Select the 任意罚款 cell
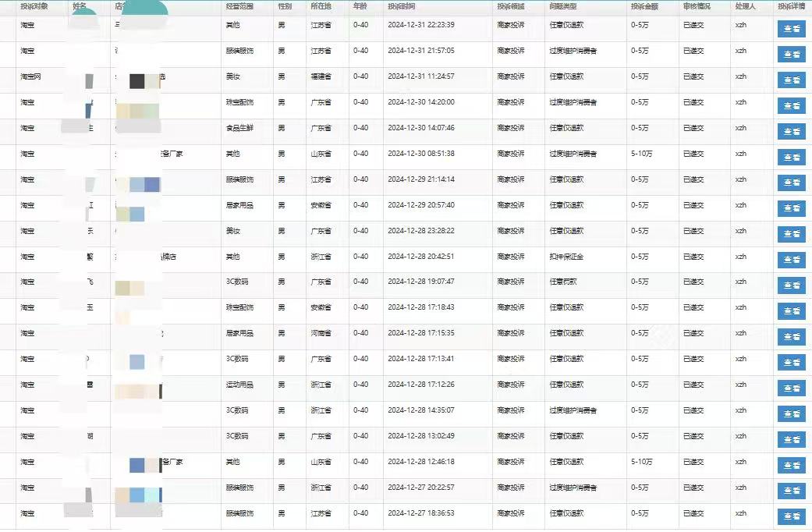This screenshot has width=812, height=532. [x=563, y=282]
